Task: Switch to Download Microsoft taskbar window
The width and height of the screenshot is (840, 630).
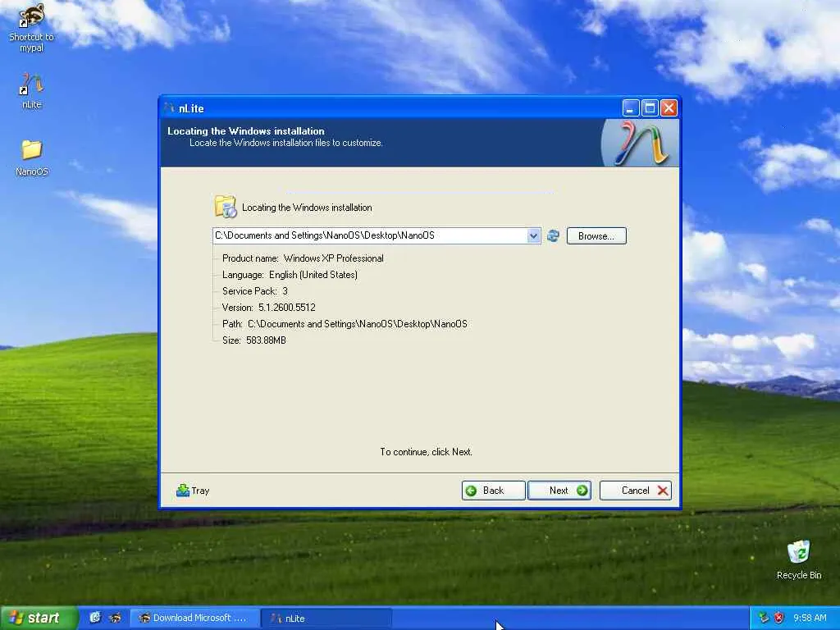Action: [195, 618]
